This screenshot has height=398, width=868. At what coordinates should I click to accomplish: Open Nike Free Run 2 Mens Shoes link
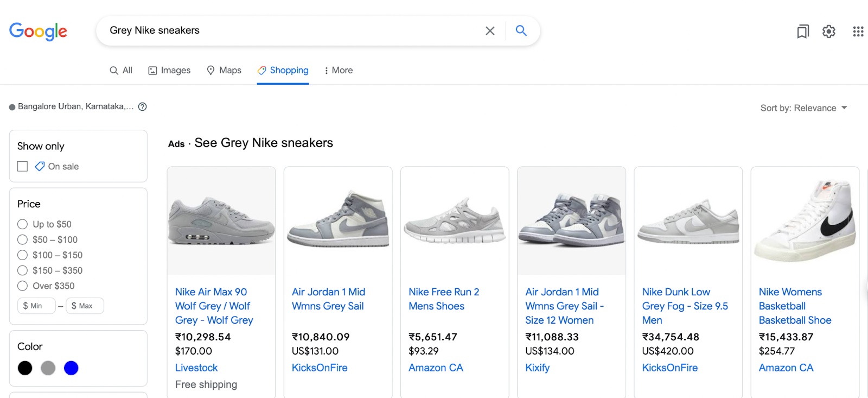click(x=444, y=299)
